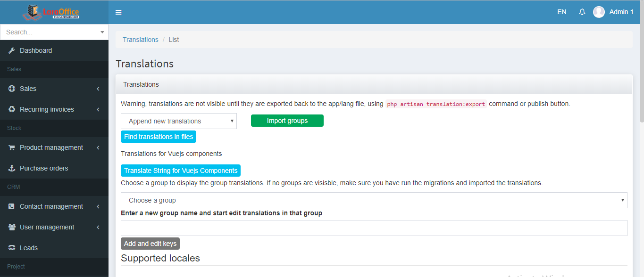The image size is (644, 277).
Task: Click the Purchase orders anchor icon
Action: pos(12,168)
